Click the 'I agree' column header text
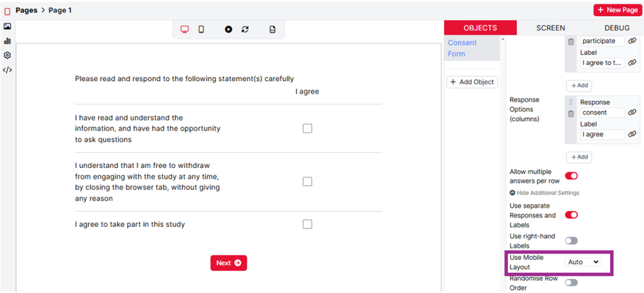Screen dimensions: 644x293 coord(307,92)
